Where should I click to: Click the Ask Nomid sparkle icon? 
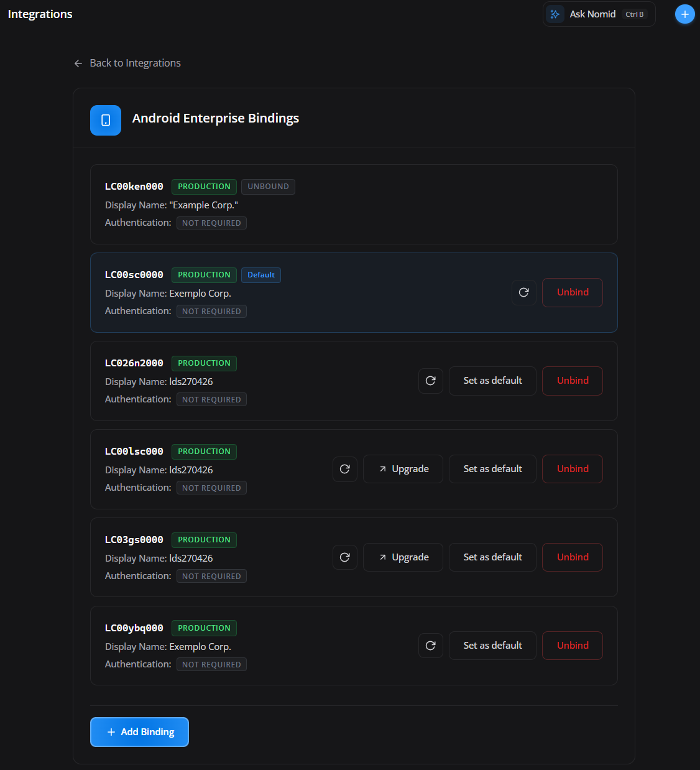tap(555, 14)
